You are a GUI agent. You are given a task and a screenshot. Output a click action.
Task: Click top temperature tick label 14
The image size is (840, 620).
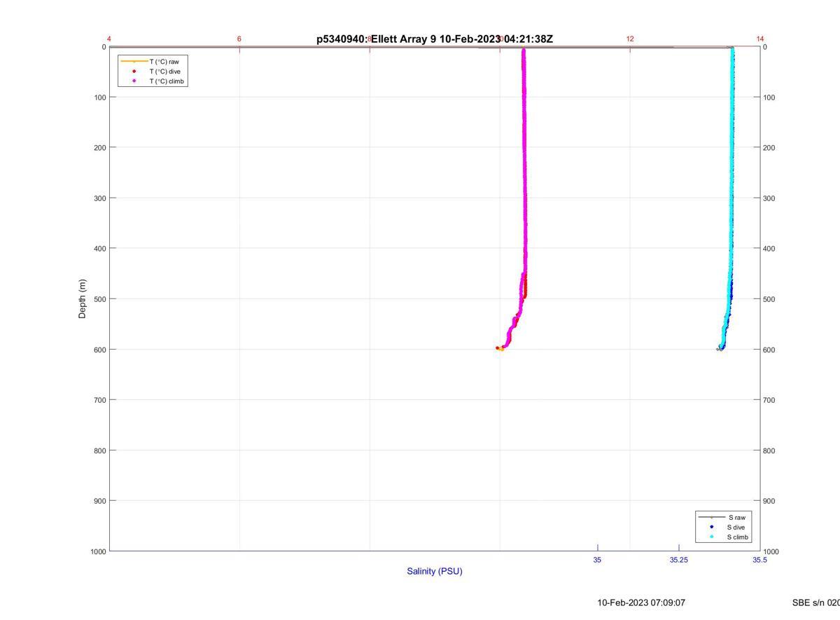[x=760, y=39]
